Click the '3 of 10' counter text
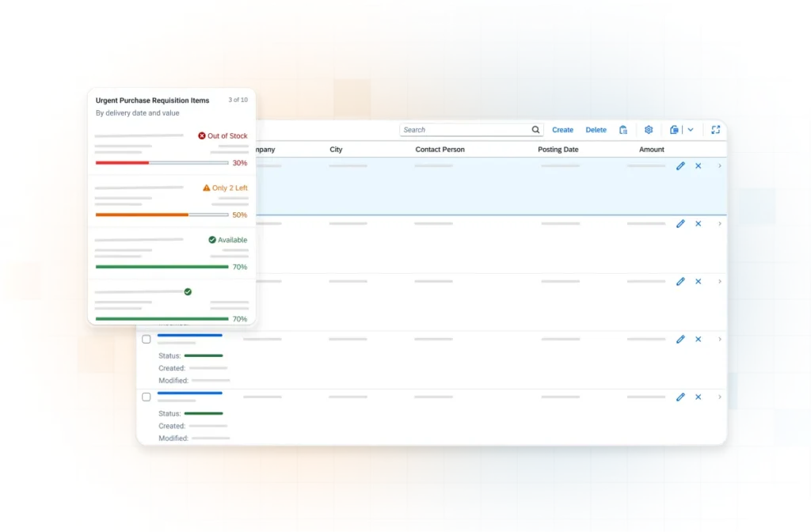Viewport: 811px width, 532px height. click(x=238, y=100)
